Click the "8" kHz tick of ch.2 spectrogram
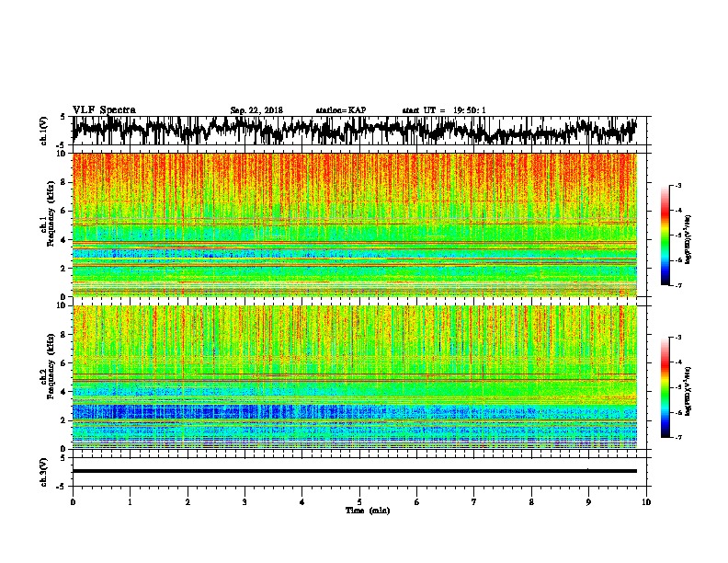The image size is (728, 563). [65, 335]
